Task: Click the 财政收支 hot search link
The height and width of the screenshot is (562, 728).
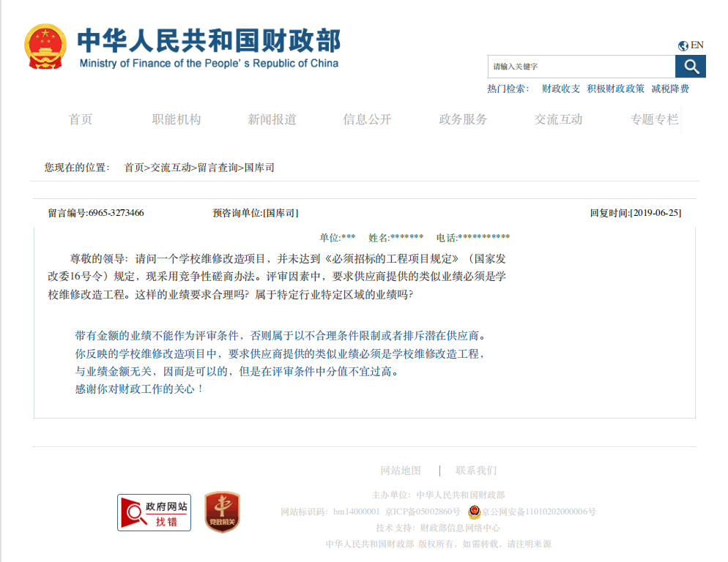Action: (560, 89)
